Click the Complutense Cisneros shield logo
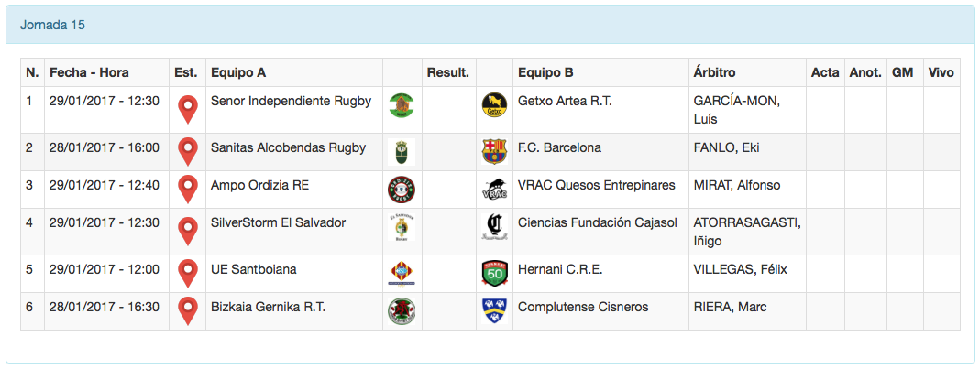The height and width of the screenshot is (369, 980). 494,310
